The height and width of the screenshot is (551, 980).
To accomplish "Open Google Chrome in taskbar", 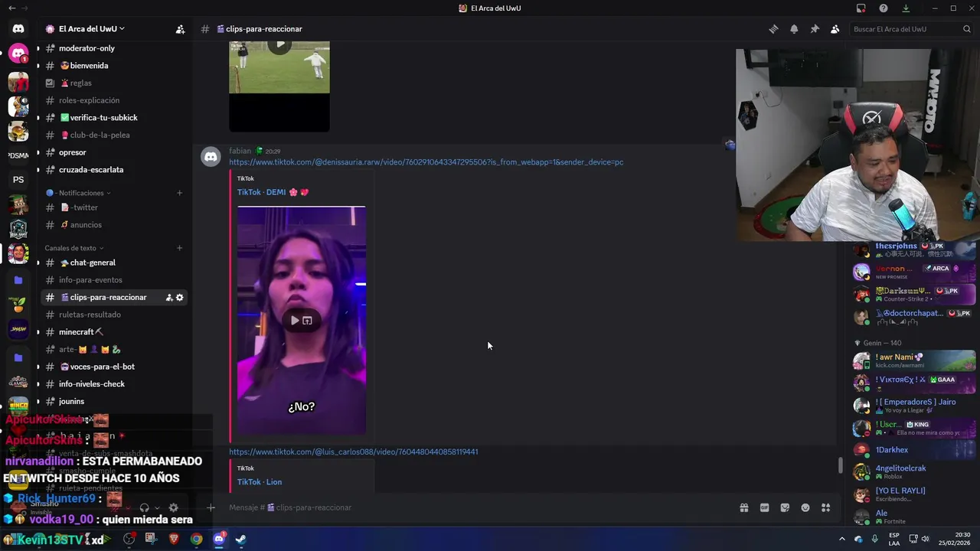I will tap(197, 539).
